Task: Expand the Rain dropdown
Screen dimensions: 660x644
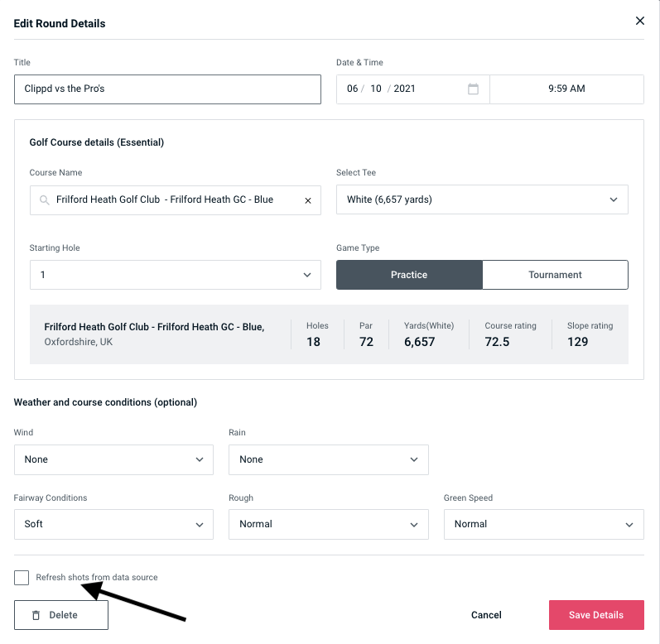Action: point(328,459)
